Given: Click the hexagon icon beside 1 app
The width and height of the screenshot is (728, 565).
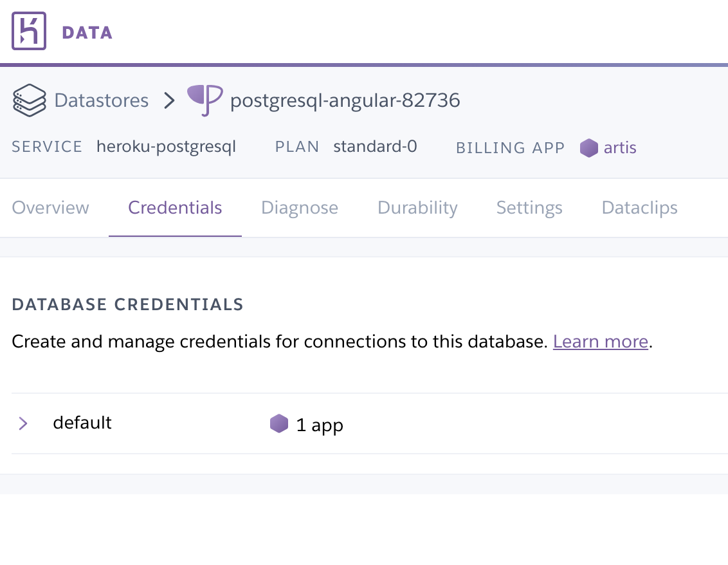Looking at the screenshot, I should 279,423.
